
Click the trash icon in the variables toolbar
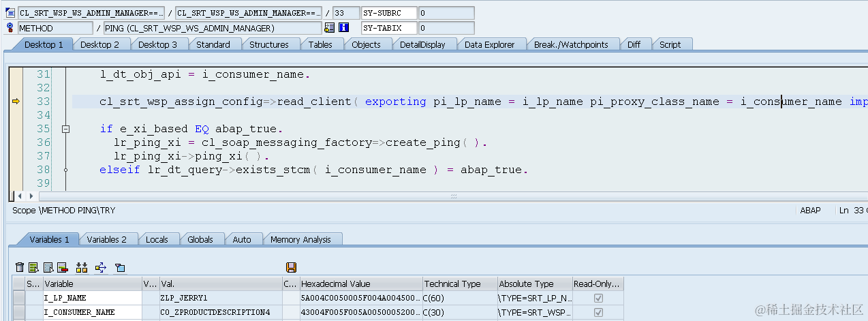[20, 267]
